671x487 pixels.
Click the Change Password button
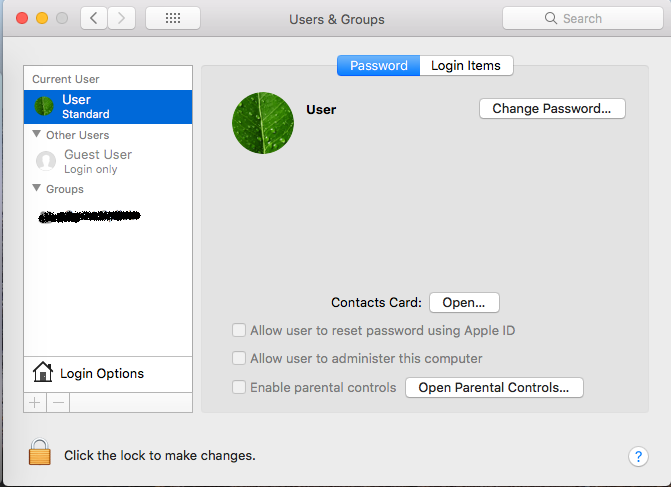tap(552, 109)
